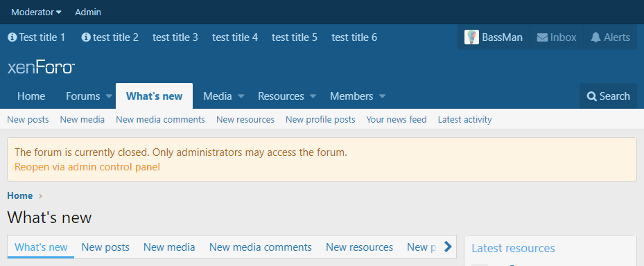Click the right arrow for more tabs

pyautogui.click(x=448, y=247)
